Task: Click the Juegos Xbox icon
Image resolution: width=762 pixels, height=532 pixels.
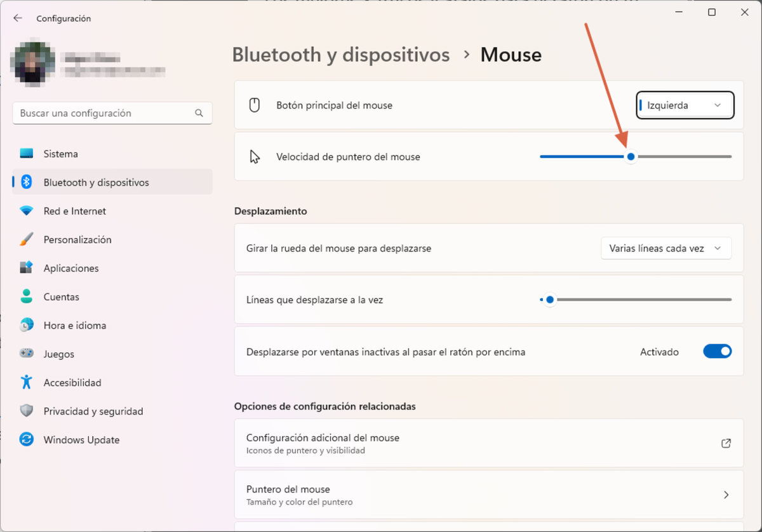Action: pos(25,354)
